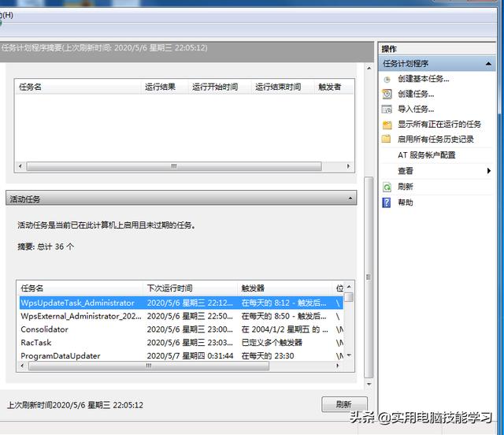Sort task status by 运行结果 column
Viewport: 504px width, 435px height.
165,87
